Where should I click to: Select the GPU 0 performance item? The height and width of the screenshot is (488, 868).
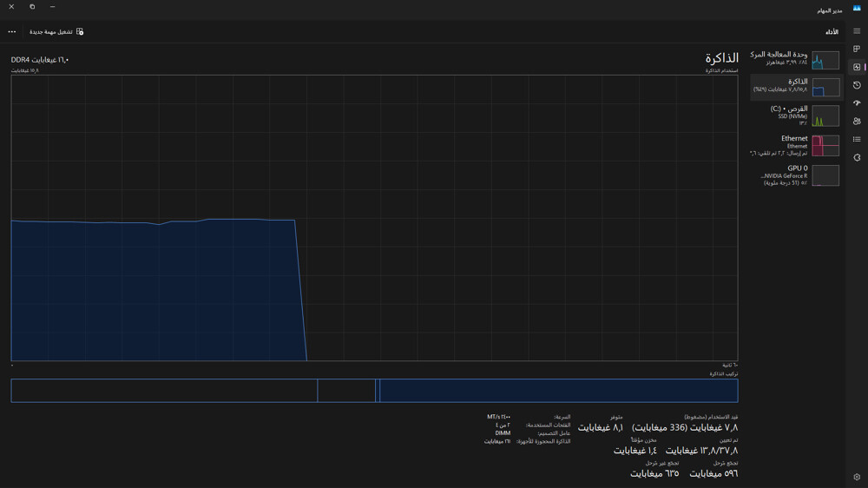pyautogui.click(x=795, y=175)
